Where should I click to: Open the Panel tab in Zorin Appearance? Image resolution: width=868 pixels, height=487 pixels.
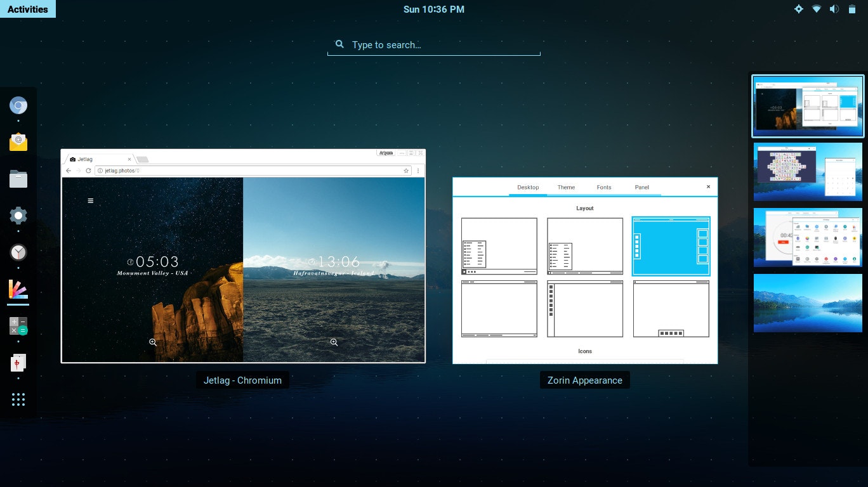coord(641,187)
